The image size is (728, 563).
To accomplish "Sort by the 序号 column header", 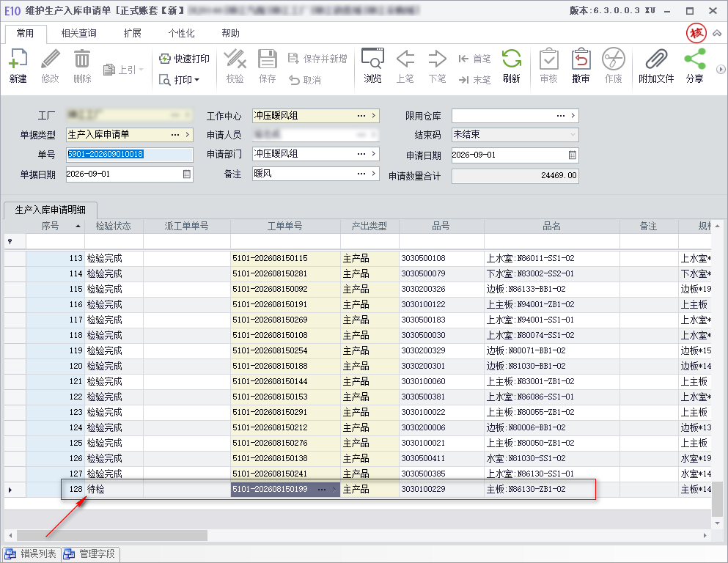I will coord(55,226).
